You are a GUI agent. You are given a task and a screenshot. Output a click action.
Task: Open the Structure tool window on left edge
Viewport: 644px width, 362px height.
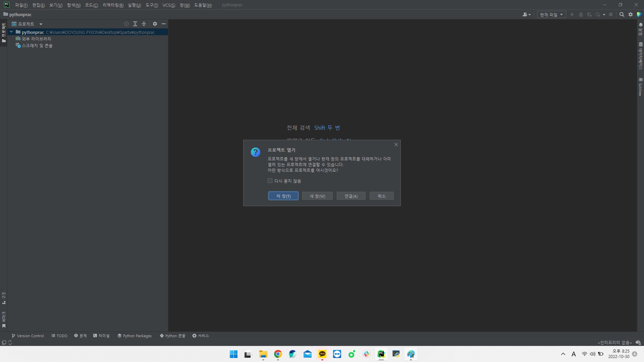pyautogui.click(x=4, y=298)
